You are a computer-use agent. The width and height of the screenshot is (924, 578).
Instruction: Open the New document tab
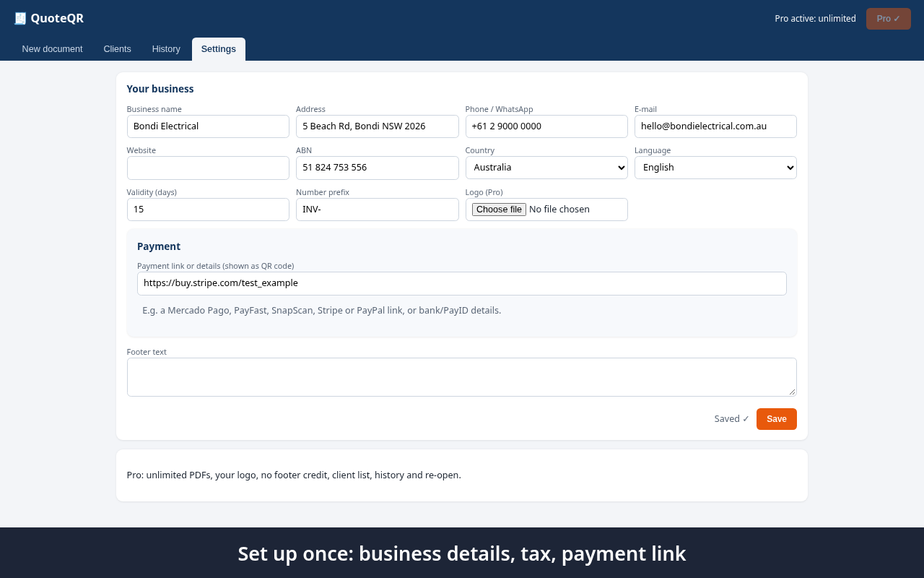click(52, 49)
